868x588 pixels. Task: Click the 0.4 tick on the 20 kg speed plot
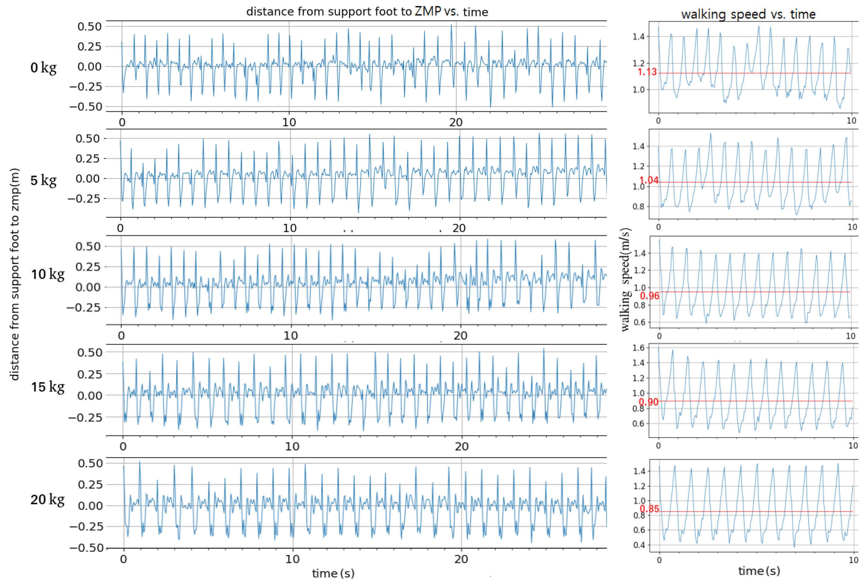click(x=639, y=545)
